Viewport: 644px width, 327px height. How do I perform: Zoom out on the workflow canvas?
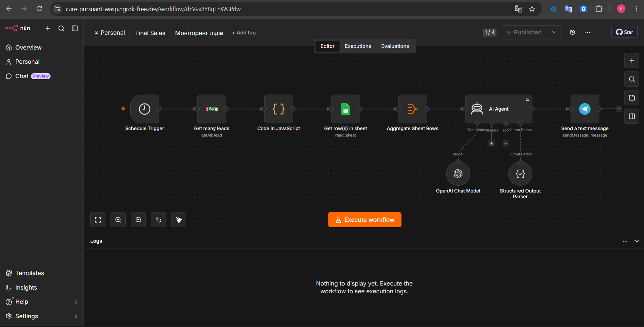pos(138,220)
